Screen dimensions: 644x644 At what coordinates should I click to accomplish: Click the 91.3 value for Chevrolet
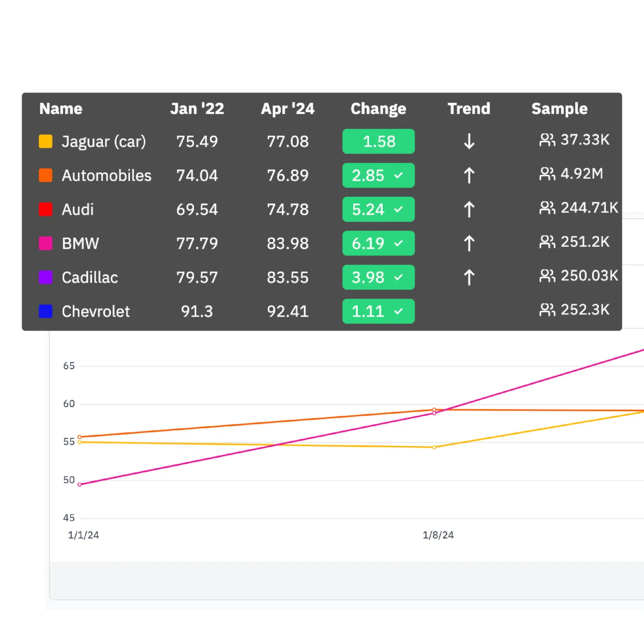click(x=197, y=311)
